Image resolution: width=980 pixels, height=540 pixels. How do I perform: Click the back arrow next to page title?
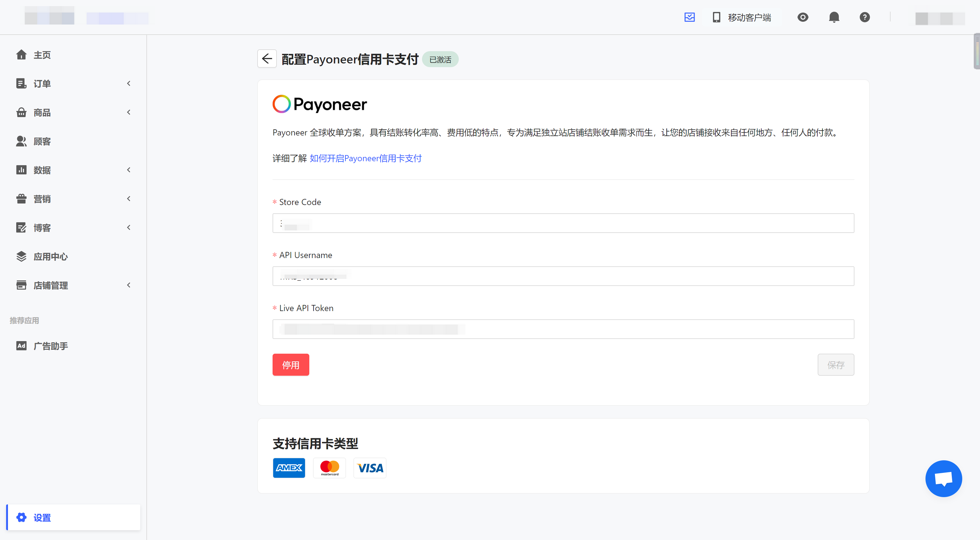click(267, 59)
